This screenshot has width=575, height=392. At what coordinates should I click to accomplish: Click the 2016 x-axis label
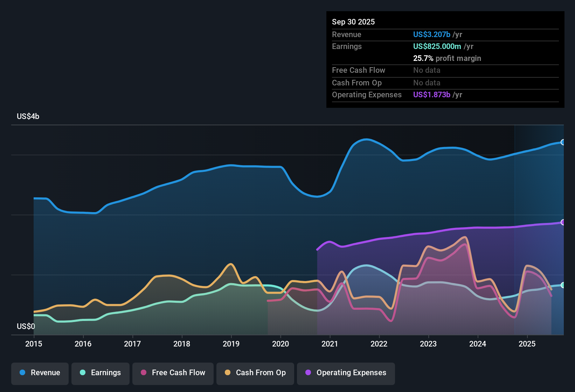(83, 344)
